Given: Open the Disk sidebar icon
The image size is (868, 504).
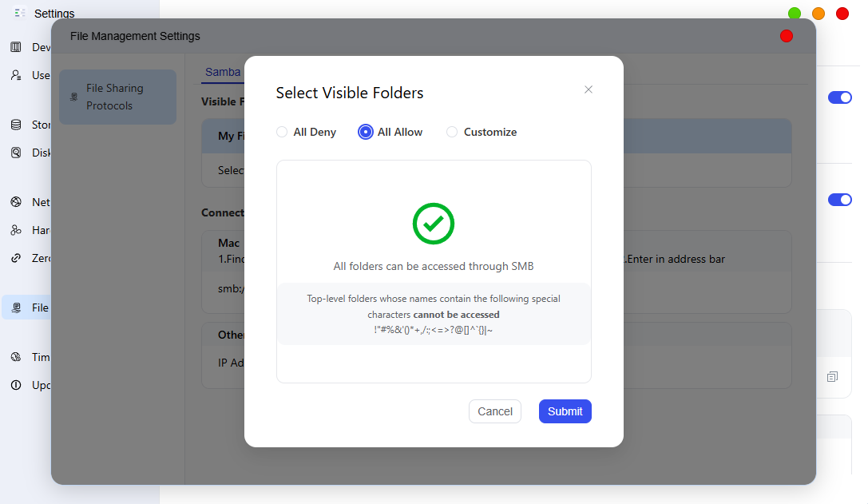Looking at the screenshot, I should point(16,153).
